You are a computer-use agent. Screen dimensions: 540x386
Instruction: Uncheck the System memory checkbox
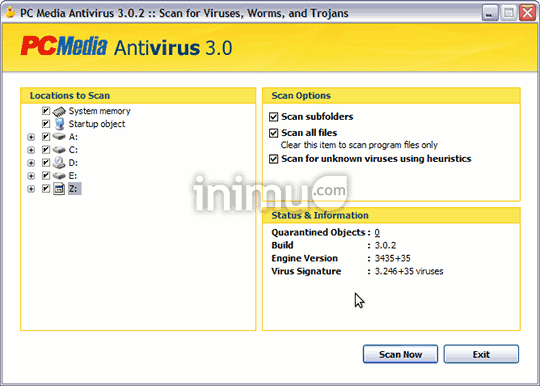(x=46, y=111)
